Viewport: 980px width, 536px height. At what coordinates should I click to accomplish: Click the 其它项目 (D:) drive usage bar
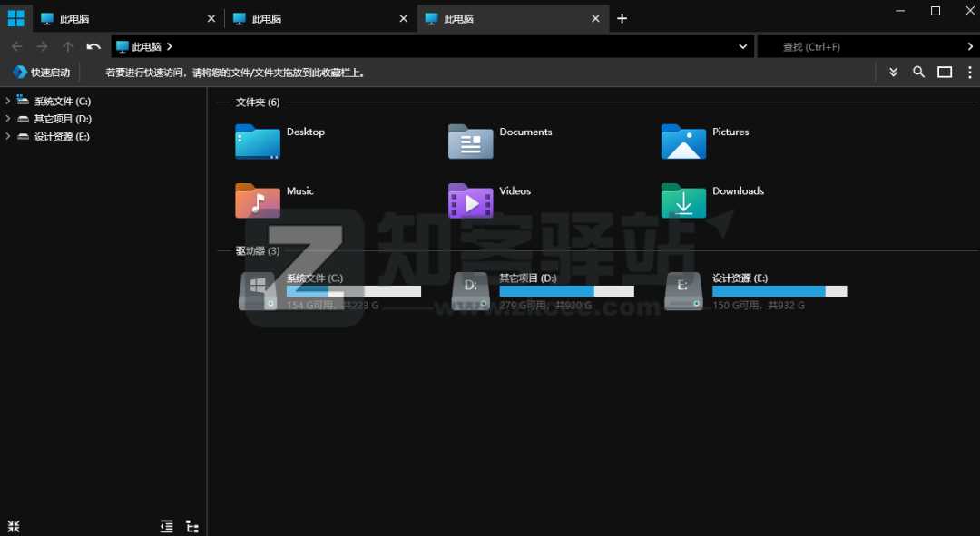pyautogui.click(x=566, y=291)
